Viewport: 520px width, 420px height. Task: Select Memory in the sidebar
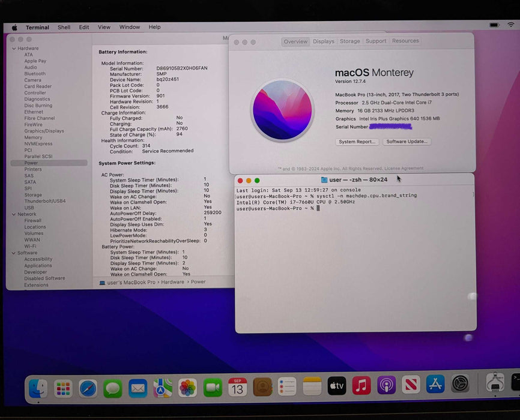[x=33, y=137]
